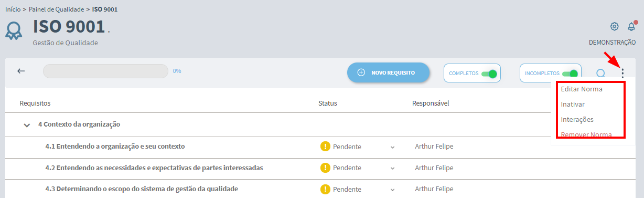Click Pendente status text in row 4.1

click(347, 147)
